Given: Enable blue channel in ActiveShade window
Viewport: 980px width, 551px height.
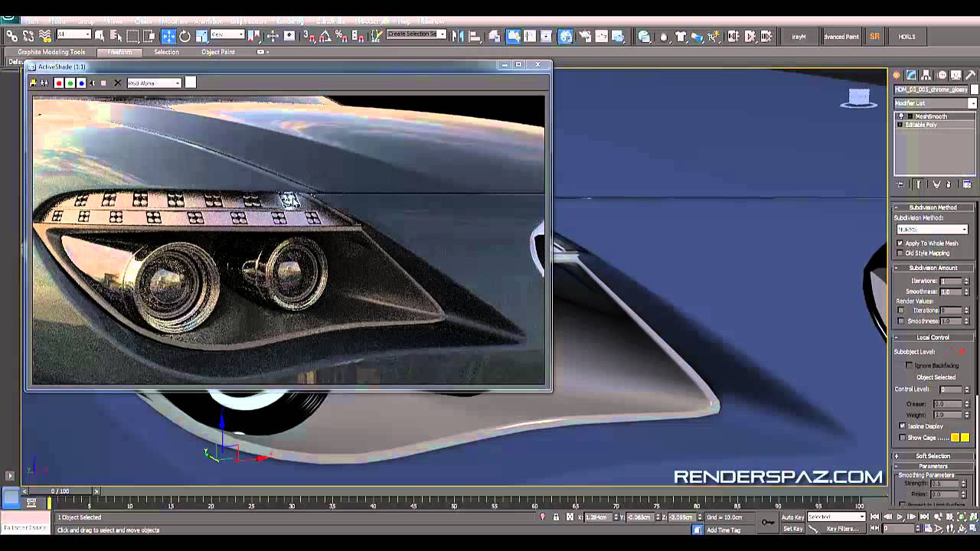Looking at the screenshot, I should point(81,83).
